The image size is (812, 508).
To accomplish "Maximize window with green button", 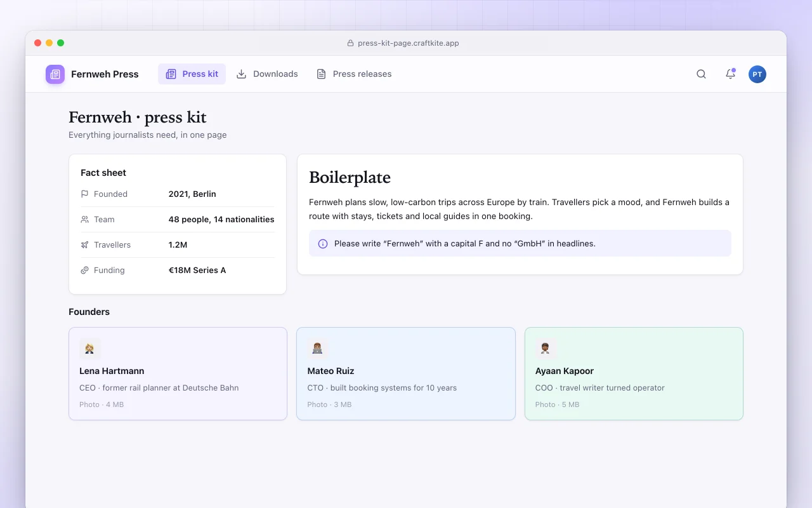I will (x=61, y=43).
